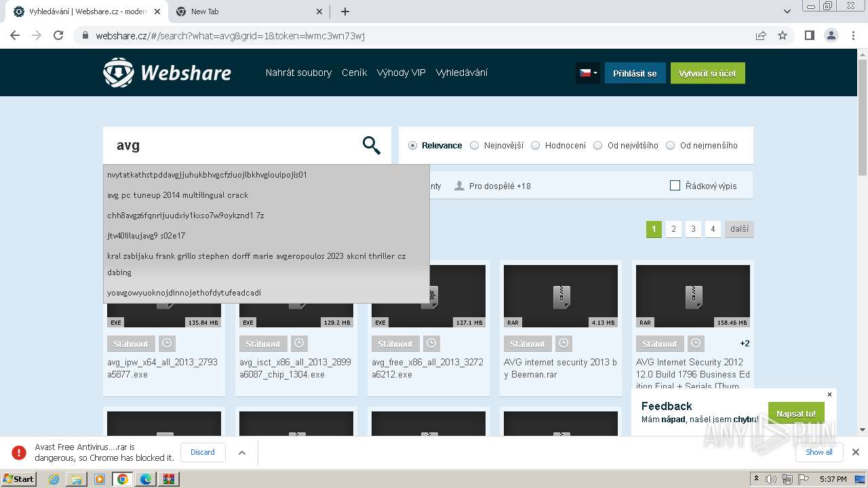Click Vytvořit si účet button

tap(707, 73)
